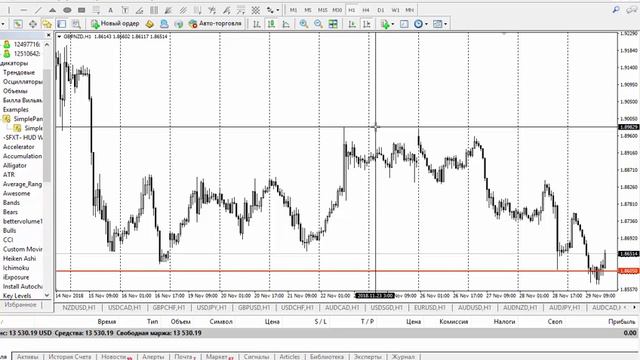The image size is (640, 360).
Task: Toggle chart shift from right border
Action: (x=367, y=24)
